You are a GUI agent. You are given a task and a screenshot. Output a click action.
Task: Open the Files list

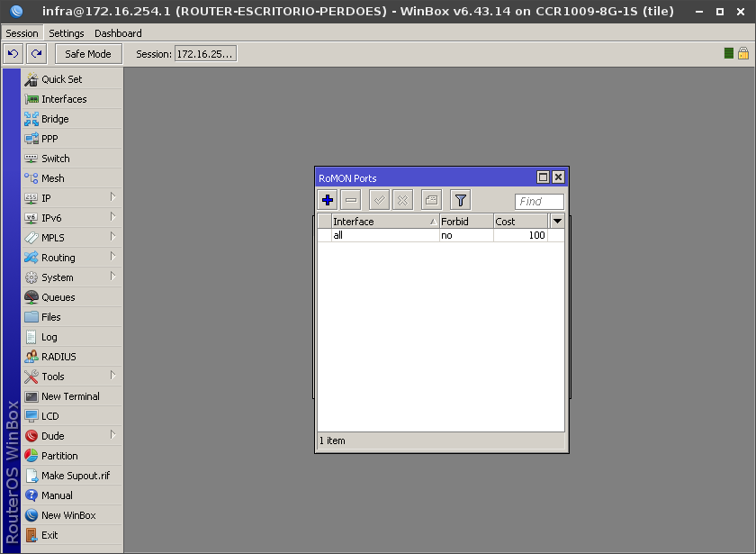(72, 317)
